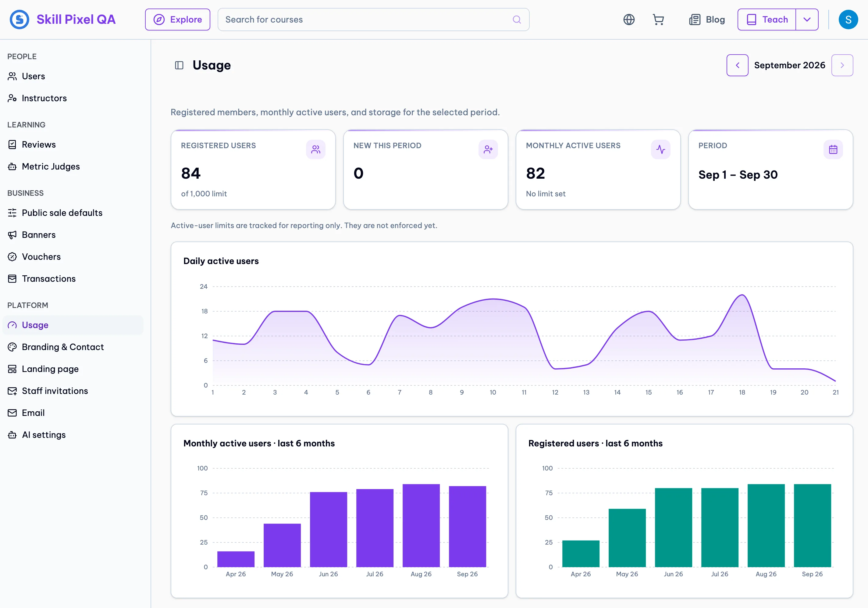Click the Branding & Contact palette icon
868x608 pixels.
click(x=12, y=347)
